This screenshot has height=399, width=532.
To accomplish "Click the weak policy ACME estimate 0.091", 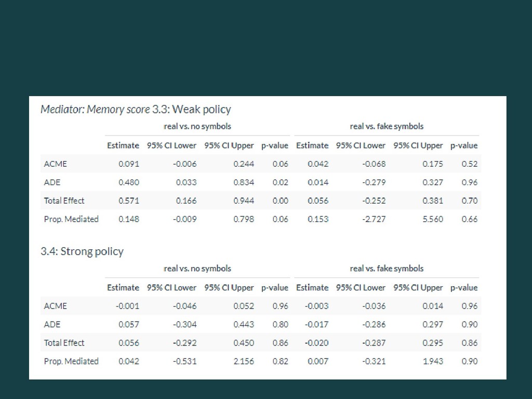I will [x=129, y=164].
